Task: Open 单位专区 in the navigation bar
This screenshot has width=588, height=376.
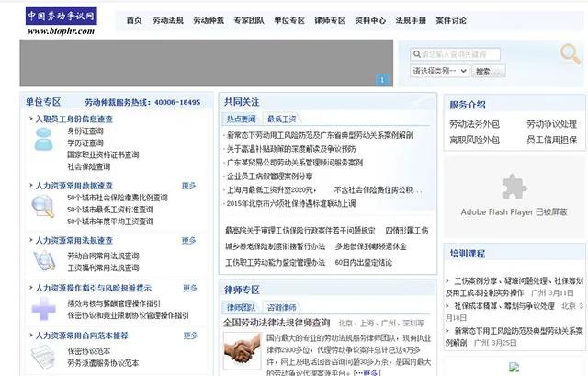Action: [289, 20]
